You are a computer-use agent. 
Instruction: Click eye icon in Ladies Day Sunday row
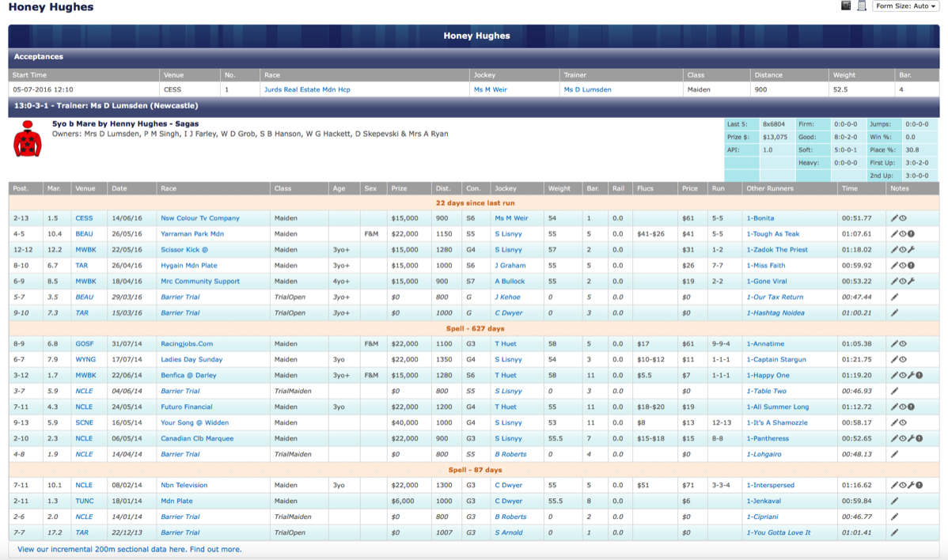point(903,360)
